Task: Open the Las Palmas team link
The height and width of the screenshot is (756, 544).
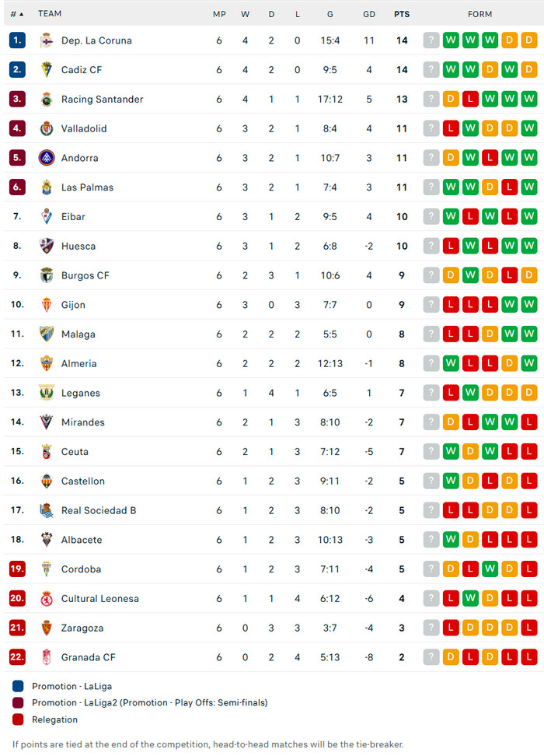Action: point(87,187)
